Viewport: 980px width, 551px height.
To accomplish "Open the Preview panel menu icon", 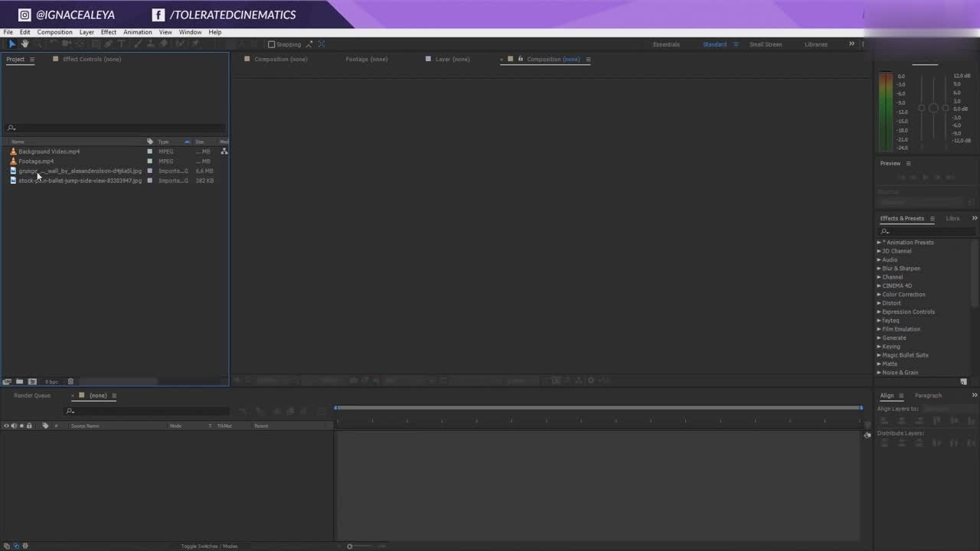I will coord(908,164).
